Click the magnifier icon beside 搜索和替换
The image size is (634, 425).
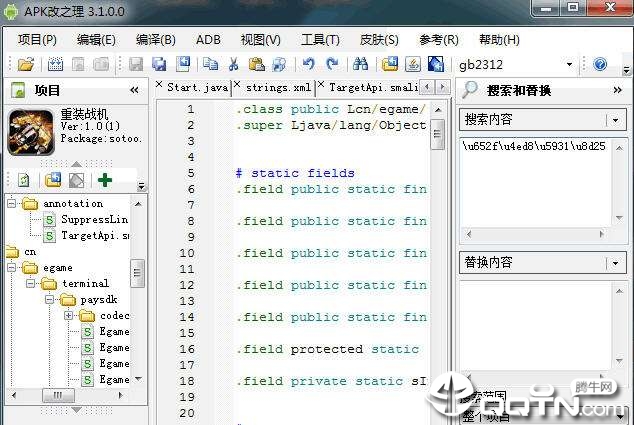[470, 90]
